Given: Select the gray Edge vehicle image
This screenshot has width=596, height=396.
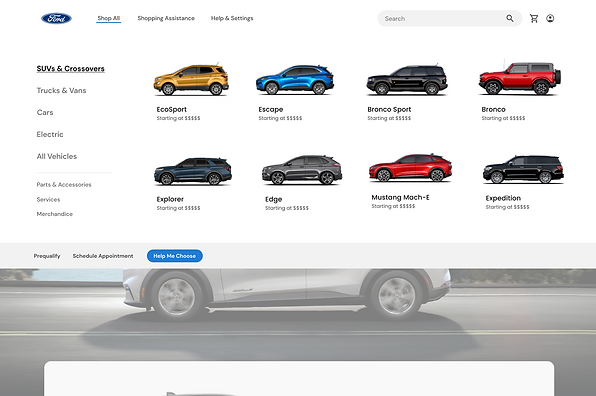Looking at the screenshot, I should [302, 170].
